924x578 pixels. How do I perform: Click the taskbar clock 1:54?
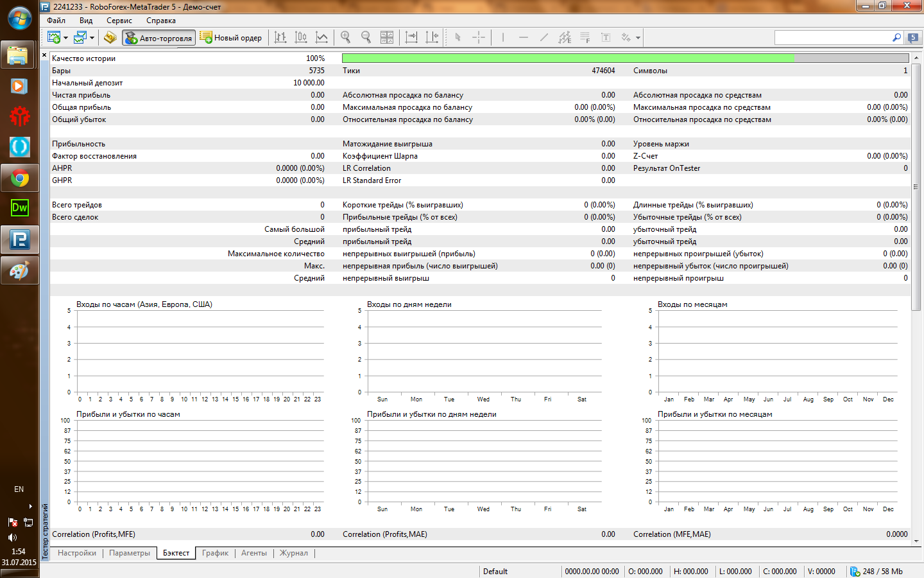(19, 552)
